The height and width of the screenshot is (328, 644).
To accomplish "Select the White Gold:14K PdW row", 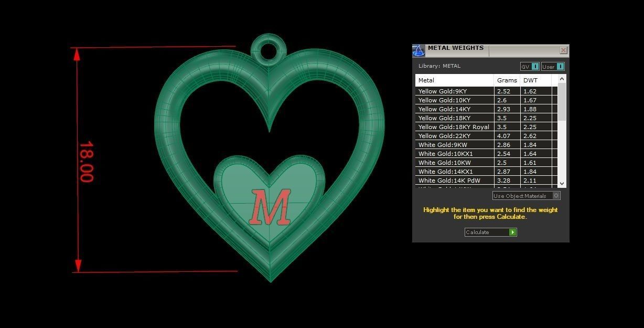I will pos(486,181).
